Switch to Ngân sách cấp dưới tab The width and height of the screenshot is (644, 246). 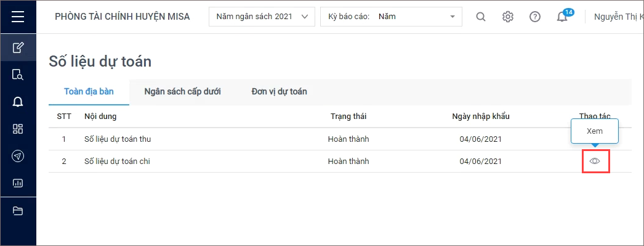coord(183,92)
